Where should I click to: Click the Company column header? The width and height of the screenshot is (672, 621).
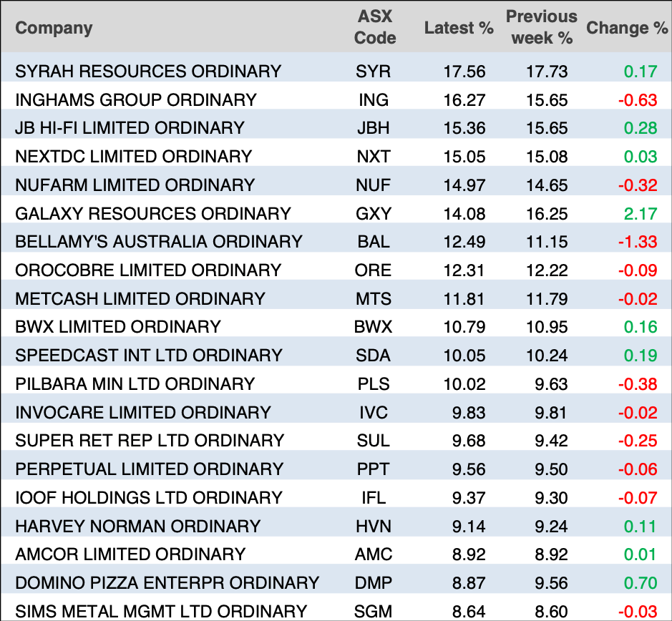click(x=54, y=29)
